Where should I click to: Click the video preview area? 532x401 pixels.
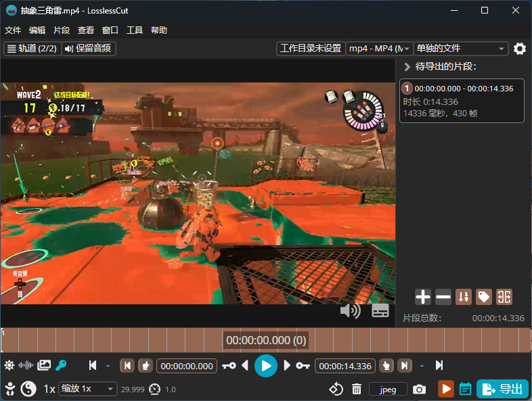click(x=198, y=193)
